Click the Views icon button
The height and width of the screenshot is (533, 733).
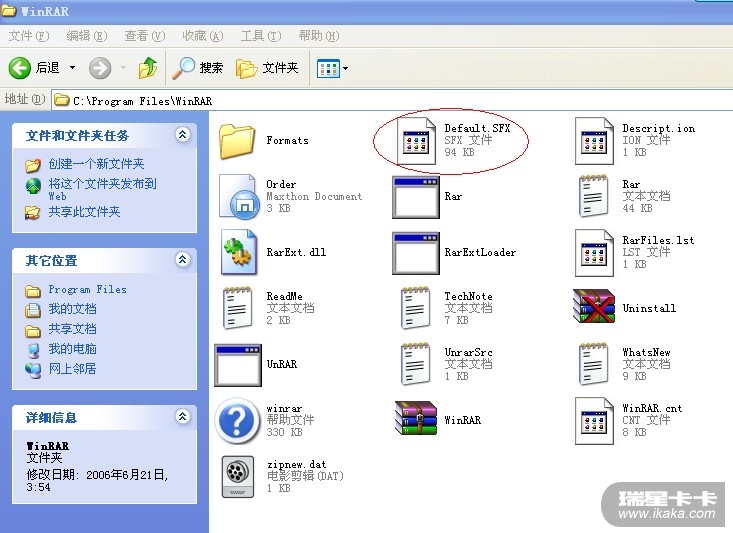[328, 69]
